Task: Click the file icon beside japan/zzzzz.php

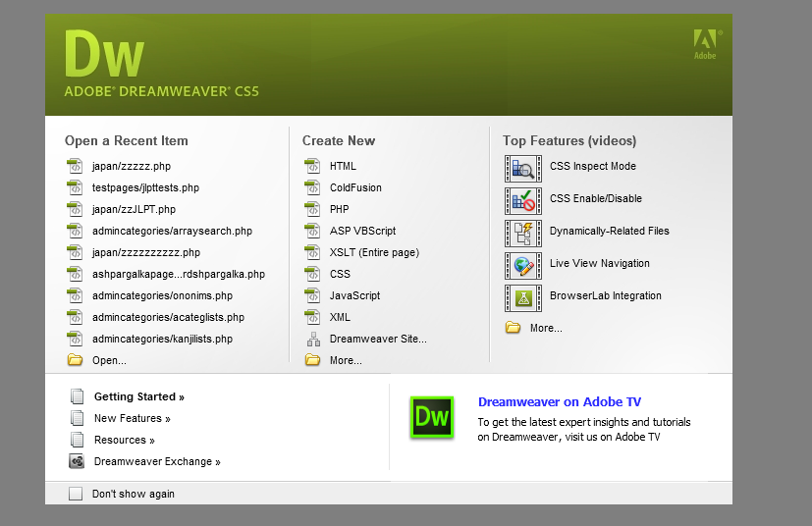Action: [x=75, y=166]
